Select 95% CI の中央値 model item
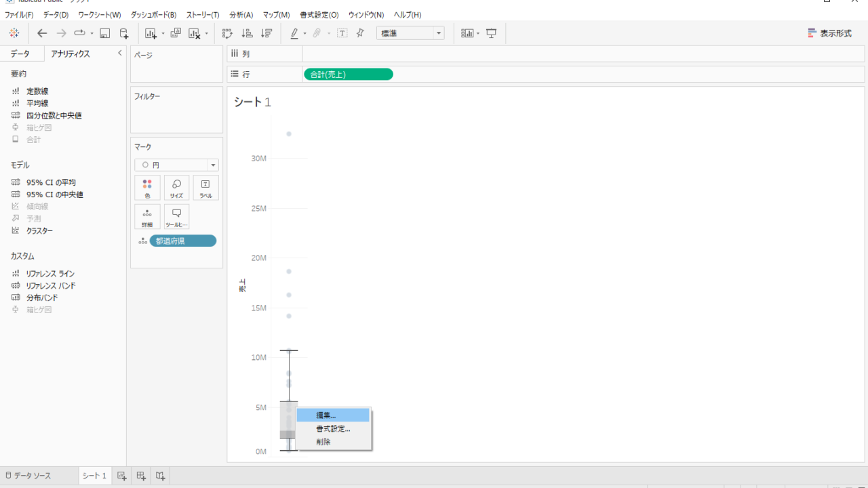 pyautogui.click(x=54, y=195)
